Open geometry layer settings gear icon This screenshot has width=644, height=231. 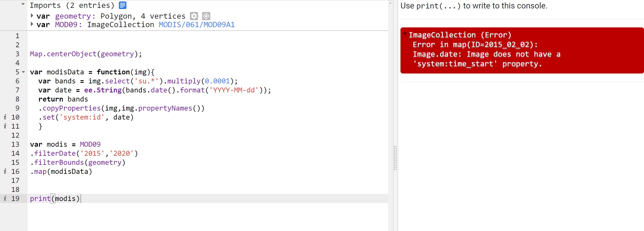[x=194, y=16]
